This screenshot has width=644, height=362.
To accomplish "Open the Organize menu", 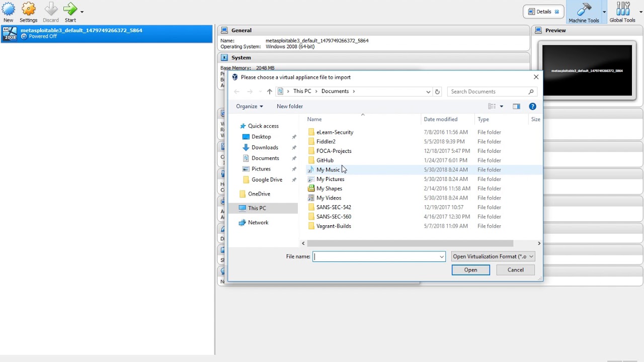I will (250, 106).
